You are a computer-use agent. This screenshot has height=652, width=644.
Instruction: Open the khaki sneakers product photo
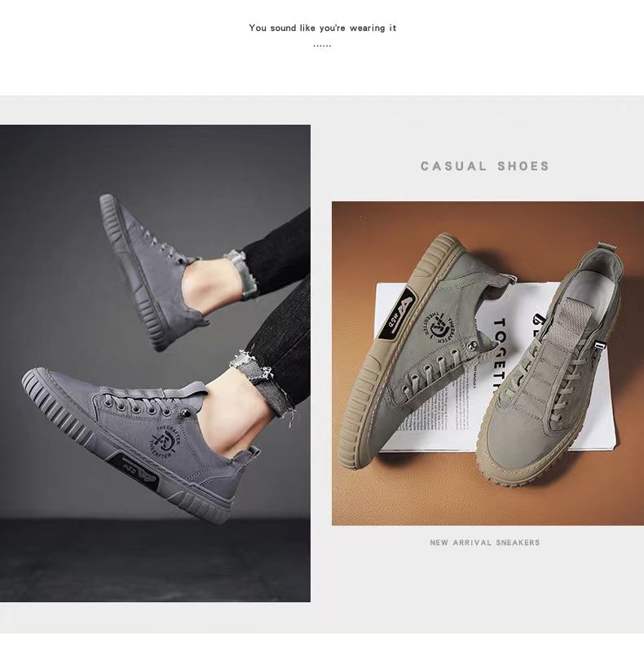coord(487,363)
